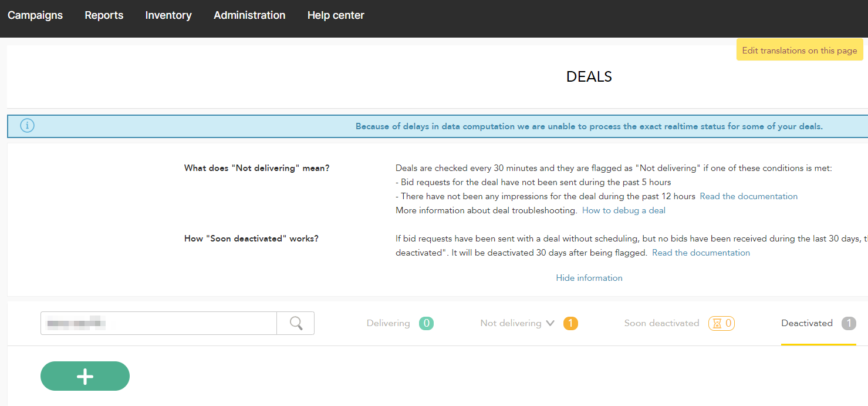Open Read the documentation under Soon deactivated

click(x=701, y=253)
